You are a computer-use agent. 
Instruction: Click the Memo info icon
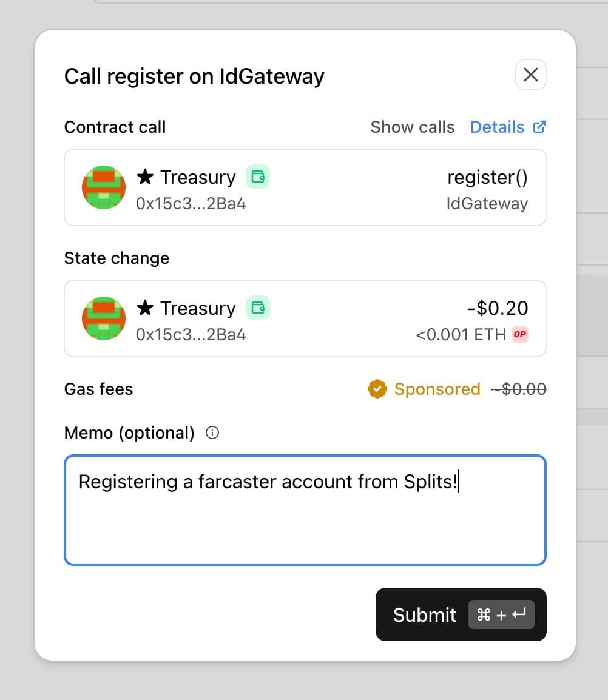[x=212, y=433]
